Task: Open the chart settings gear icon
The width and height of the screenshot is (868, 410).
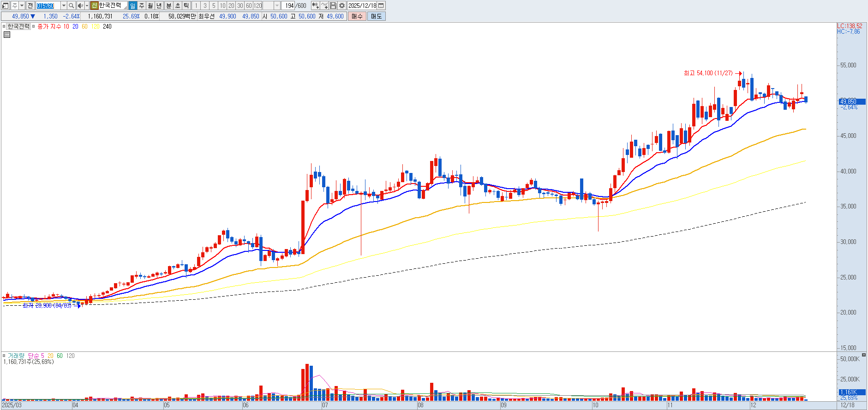Action: pos(342,6)
